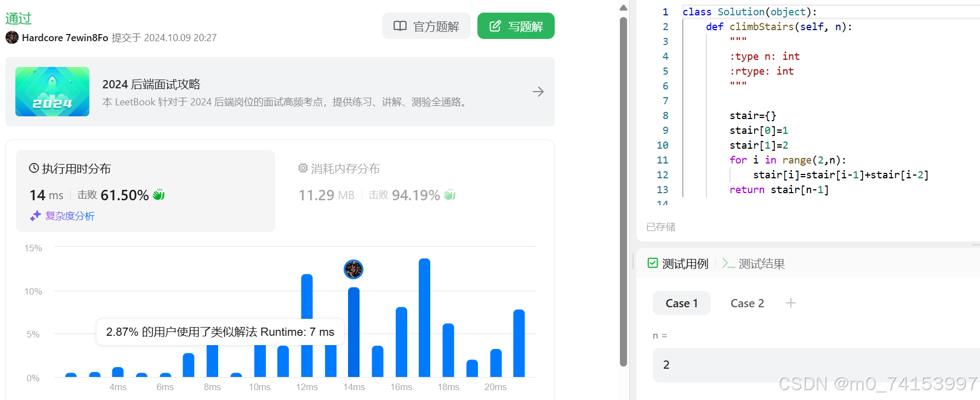The height and width of the screenshot is (400, 980).
Task: Click the 4ms label on the chart axis
Action: point(118,387)
